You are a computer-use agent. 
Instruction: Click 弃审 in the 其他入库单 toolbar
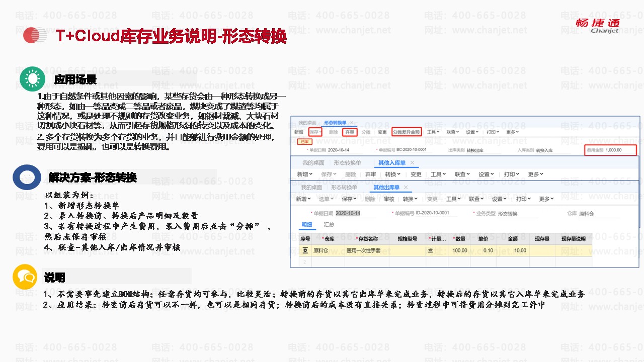[x=371, y=174]
